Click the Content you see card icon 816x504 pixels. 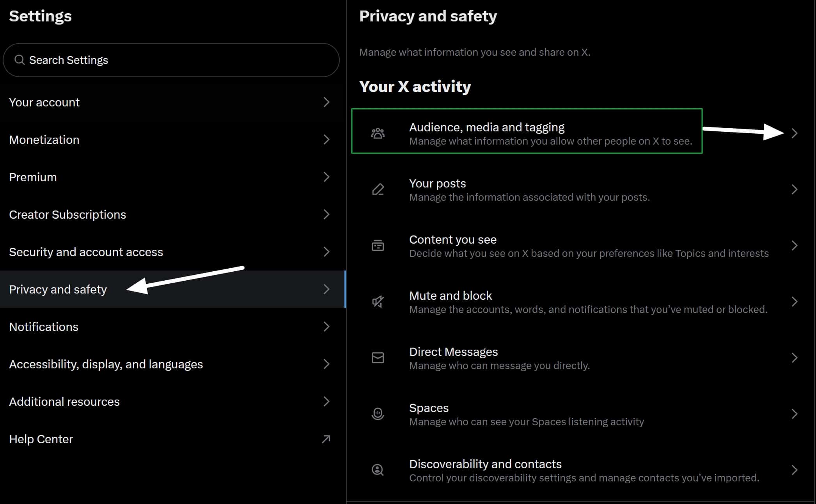378,246
